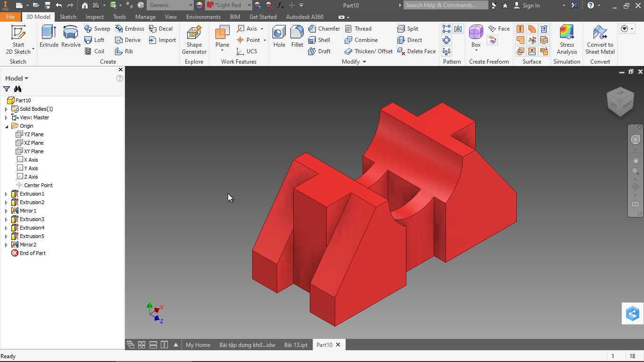Save the document with floppy icon
Image resolution: width=644 pixels, height=362 pixels.
(x=48, y=5)
